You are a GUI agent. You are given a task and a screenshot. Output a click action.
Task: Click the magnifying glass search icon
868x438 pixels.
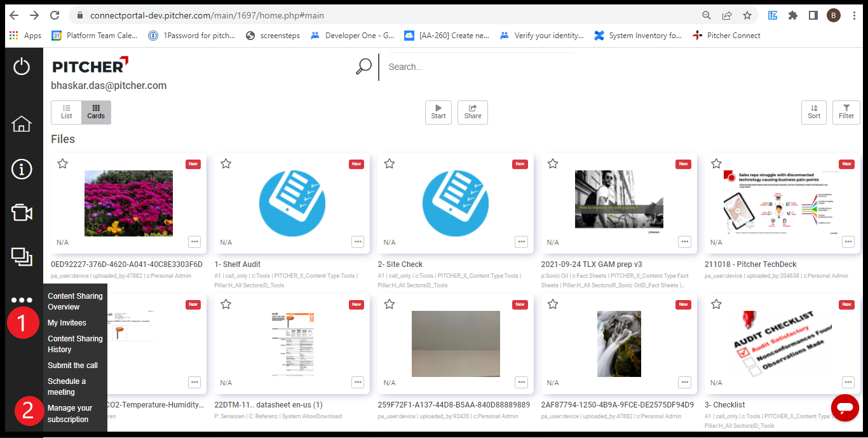(363, 66)
